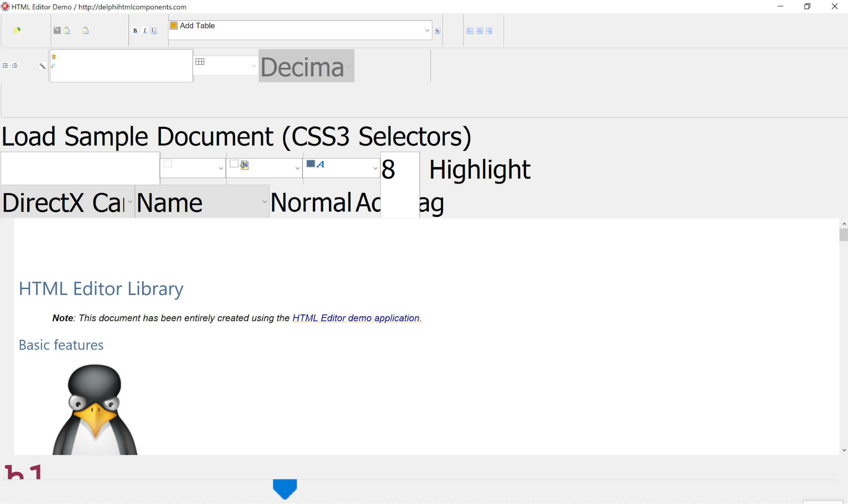Toggle italic formatting
Image resolution: width=848 pixels, height=504 pixels.
pyautogui.click(x=145, y=31)
